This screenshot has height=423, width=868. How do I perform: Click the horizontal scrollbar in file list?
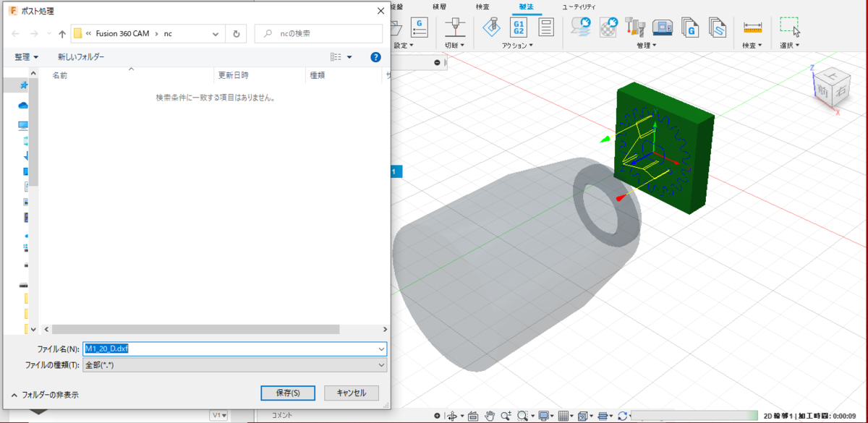(196, 328)
